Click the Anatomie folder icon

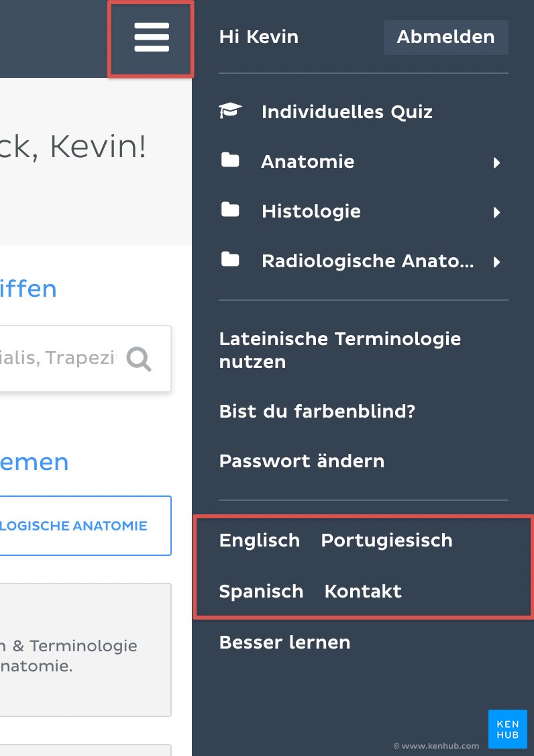point(230,160)
